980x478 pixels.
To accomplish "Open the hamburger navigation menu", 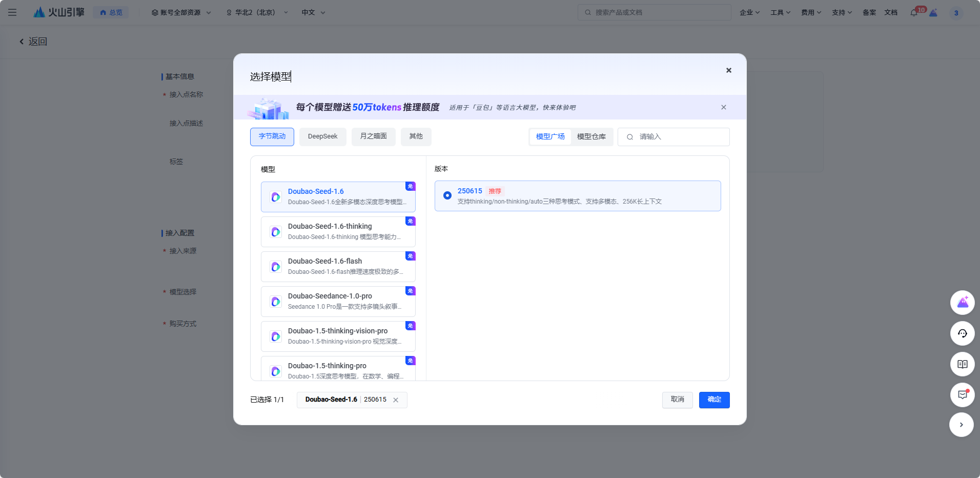I will click(x=12, y=12).
